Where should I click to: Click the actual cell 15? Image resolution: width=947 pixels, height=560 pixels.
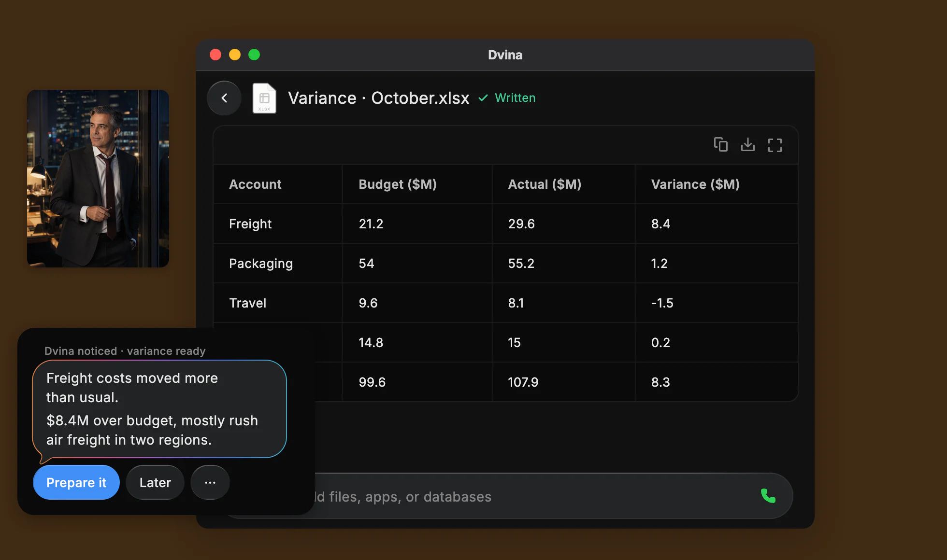(x=514, y=343)
